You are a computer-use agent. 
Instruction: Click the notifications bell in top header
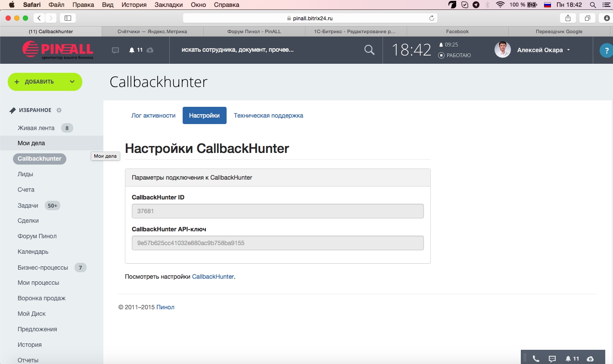[132, 50]
